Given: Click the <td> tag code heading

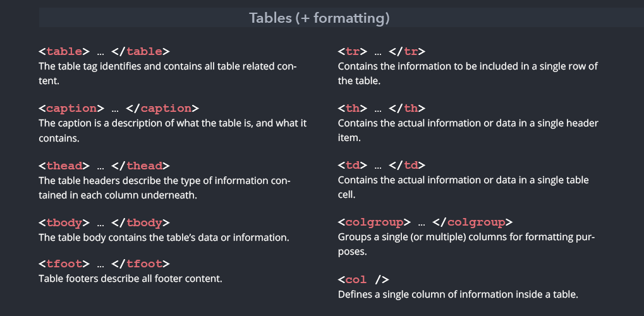Looking at the screenshot, I should 382,165.
